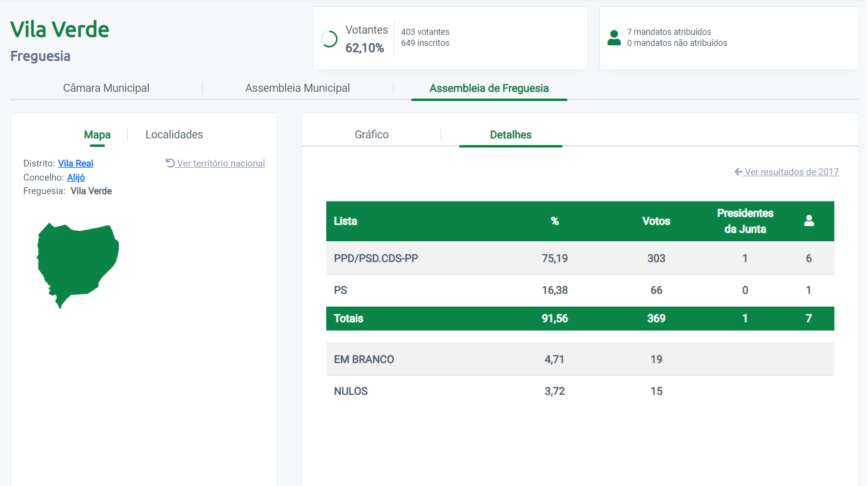Open the Gráfico results tab
This screenshot has width=868, height=486.
pyautogui.click(x=372, y=135)
